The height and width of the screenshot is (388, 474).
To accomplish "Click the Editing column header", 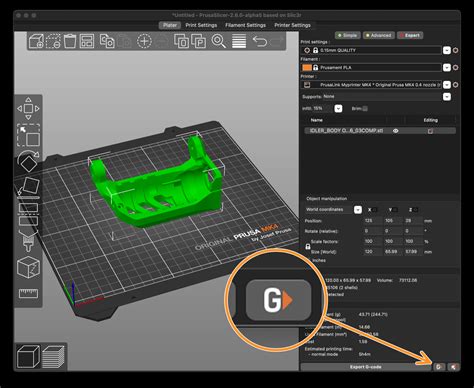I will (430, 120).
